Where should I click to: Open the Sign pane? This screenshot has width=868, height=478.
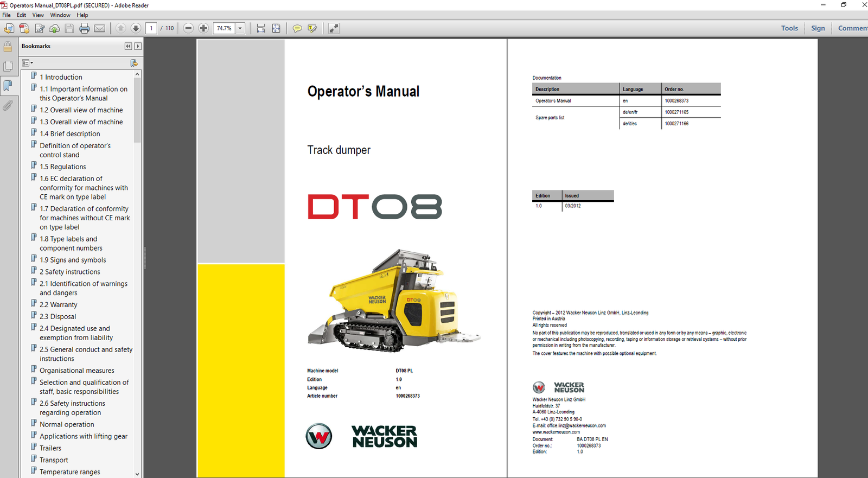818,28
